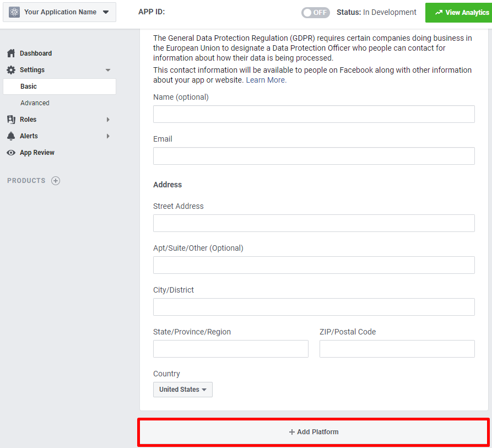Select the Basic settings item
The height and width of the screenshot is (448, 492).
[60, 87]
